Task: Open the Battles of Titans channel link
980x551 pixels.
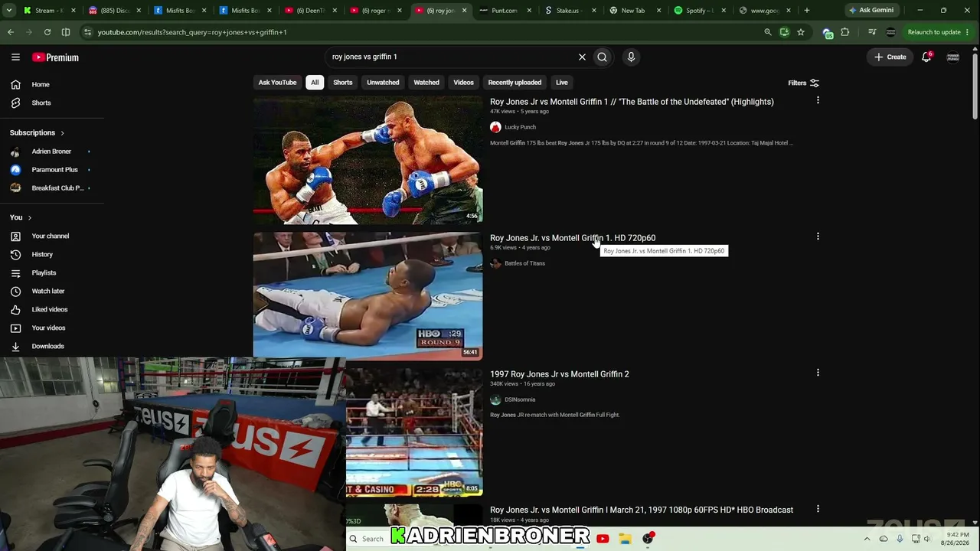Action: [x=524, y=263]
